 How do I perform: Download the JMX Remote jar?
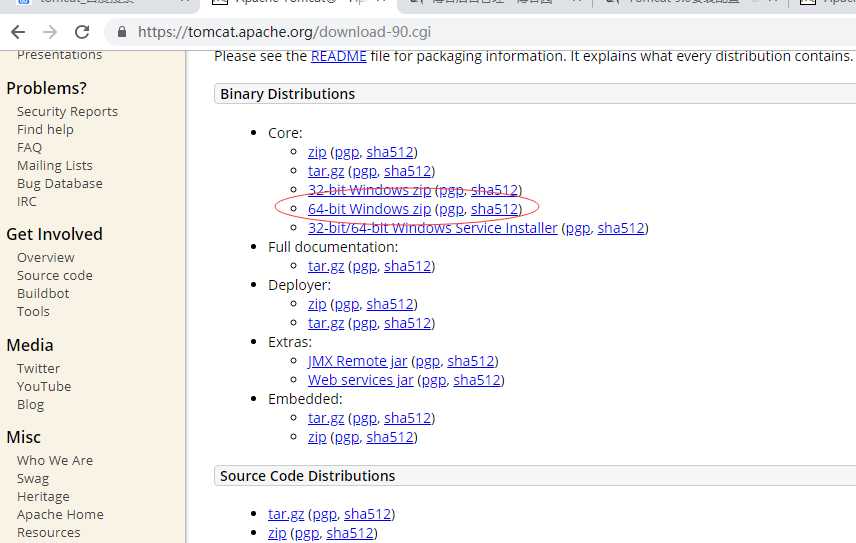pyautogui.click(x=358, y=361)
